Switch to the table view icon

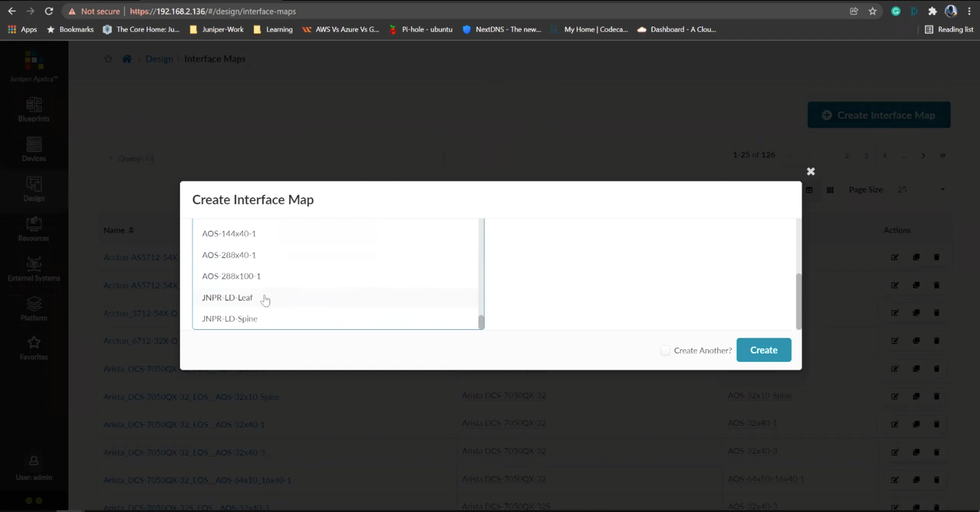(809, 190)
